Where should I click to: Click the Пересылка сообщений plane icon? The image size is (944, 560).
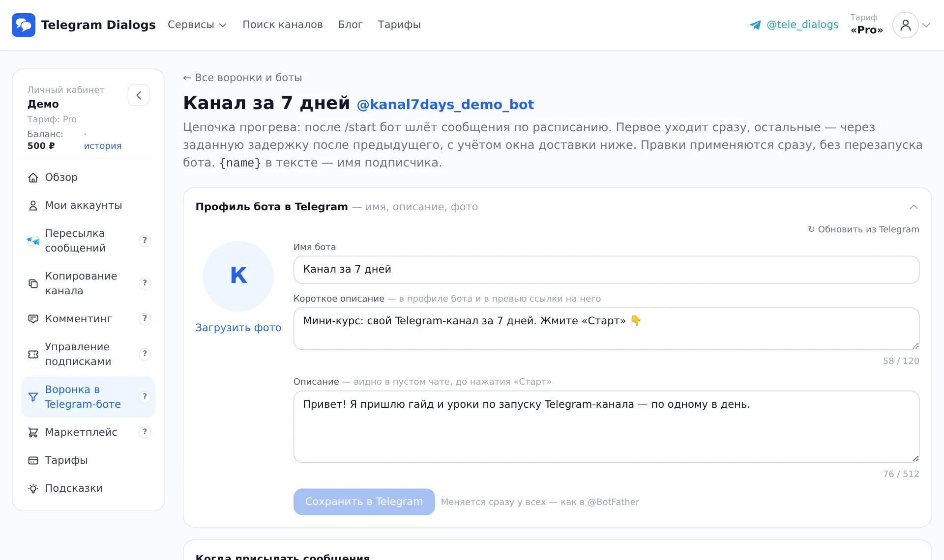33,241
